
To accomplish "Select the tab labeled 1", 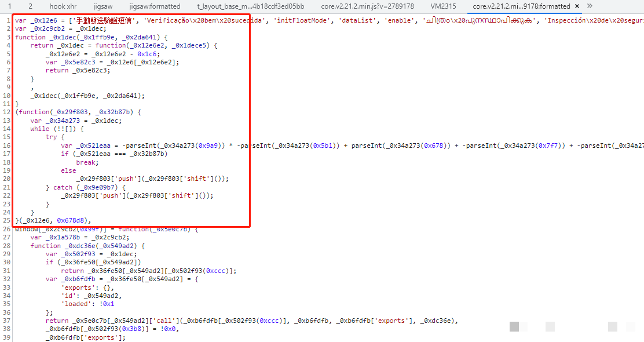I will coord(9,6).
